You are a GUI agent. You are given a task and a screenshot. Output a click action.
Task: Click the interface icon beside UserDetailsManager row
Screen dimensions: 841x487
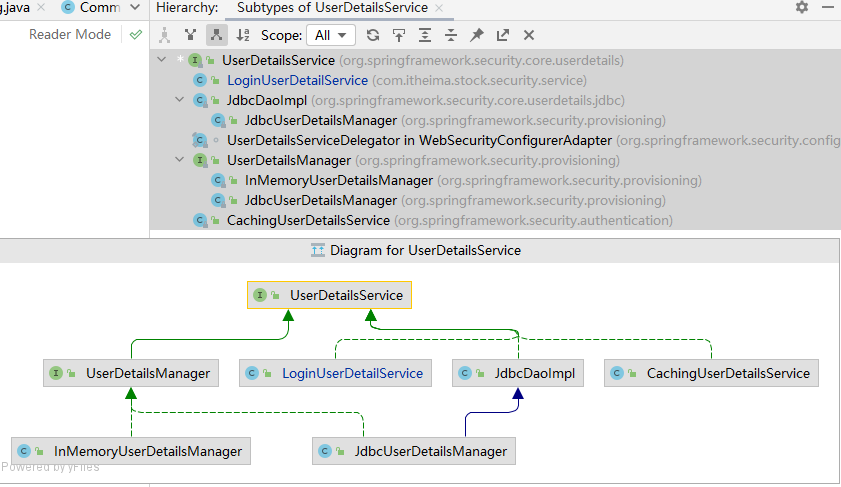coord(200,160)
